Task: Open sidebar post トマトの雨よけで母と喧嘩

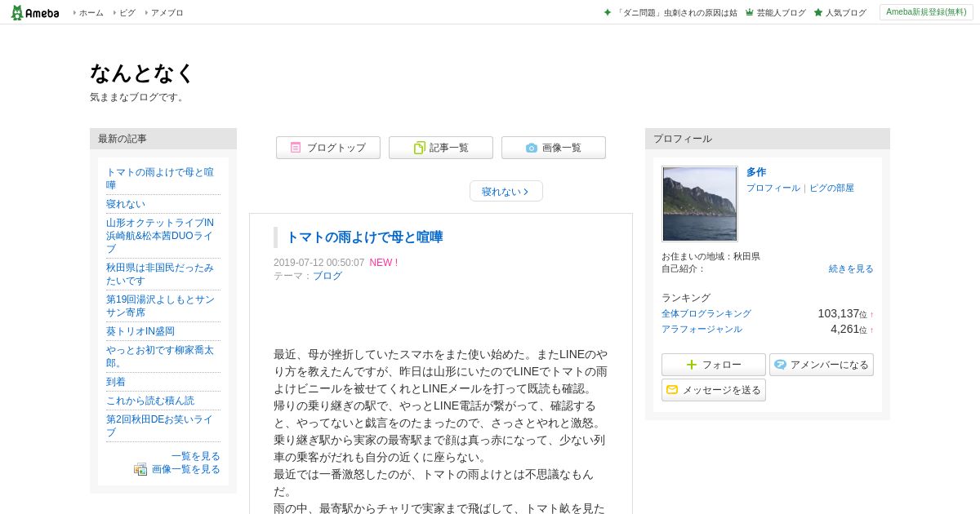Action: point(160,179)
